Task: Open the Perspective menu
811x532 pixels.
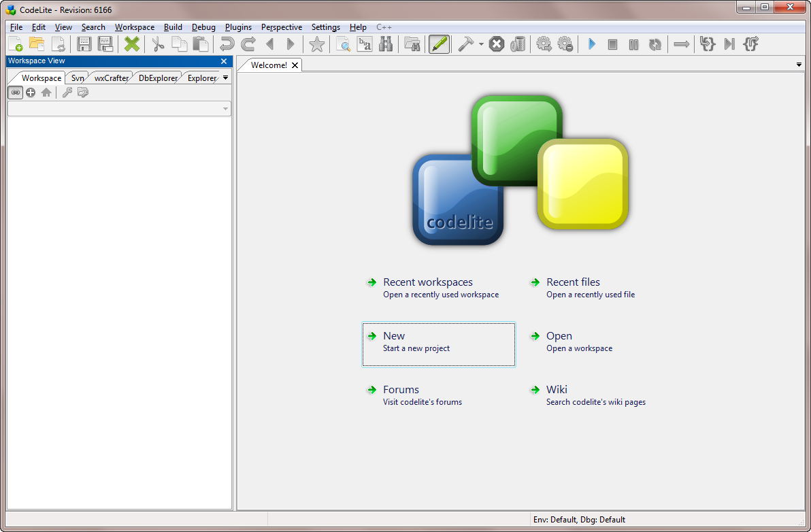Action: click(282, 27)
